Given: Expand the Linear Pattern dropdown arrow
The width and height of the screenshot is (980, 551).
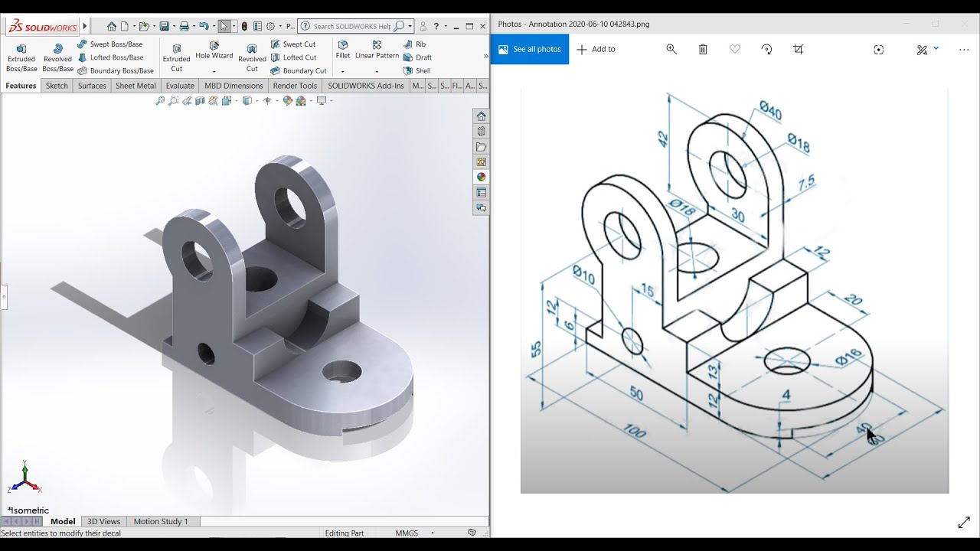Looking at the screenshot, I should click(x=377, y=71).
